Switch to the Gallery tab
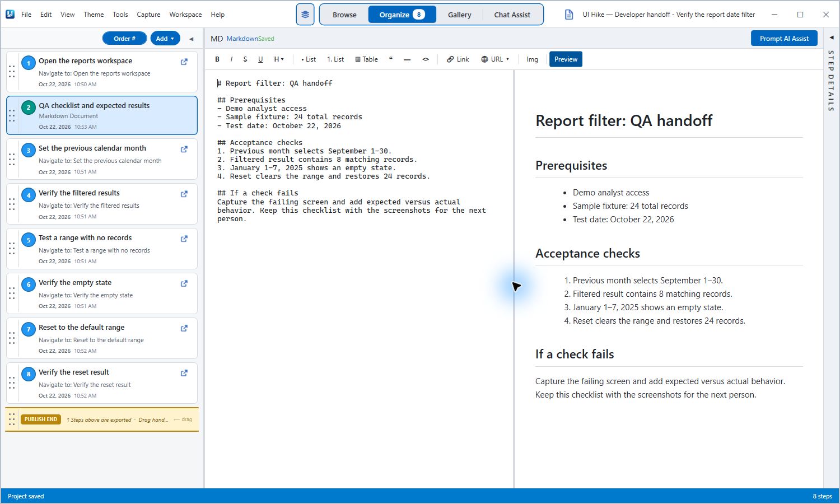The height and width of the screenshot is (504, 840). coord(459,15)
